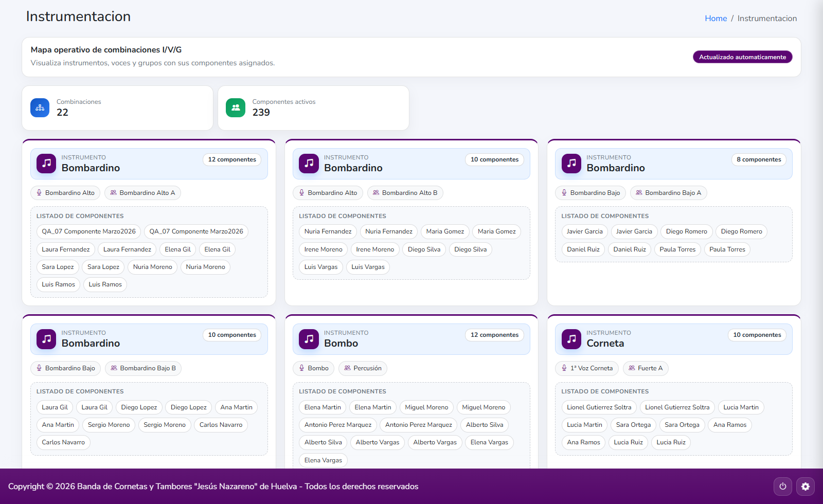Click the green Componentes activos people icon
The image size is (823, 504).
[236, 108]
